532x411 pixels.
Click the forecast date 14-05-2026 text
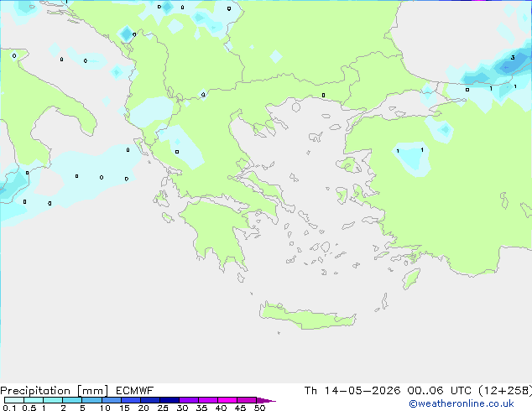(362, 391)
